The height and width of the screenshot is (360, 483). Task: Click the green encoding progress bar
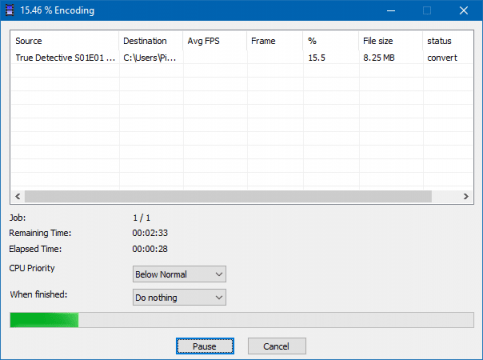pos(242,320)
